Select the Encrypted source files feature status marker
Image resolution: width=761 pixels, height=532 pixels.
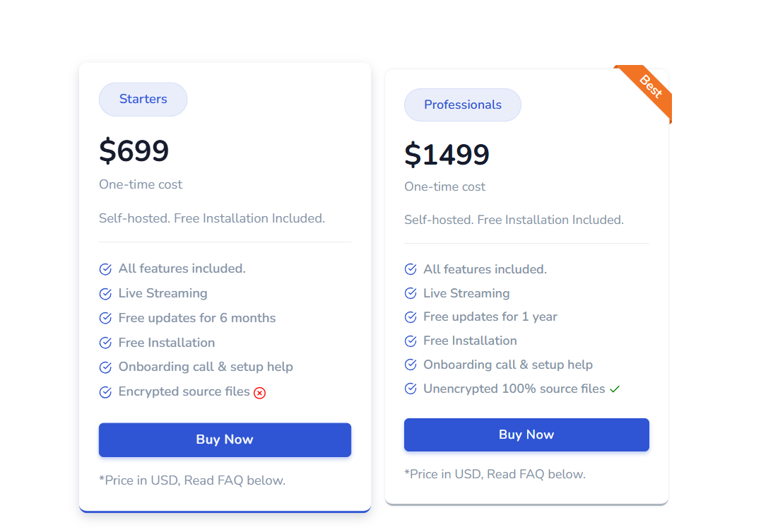point(259,393)
